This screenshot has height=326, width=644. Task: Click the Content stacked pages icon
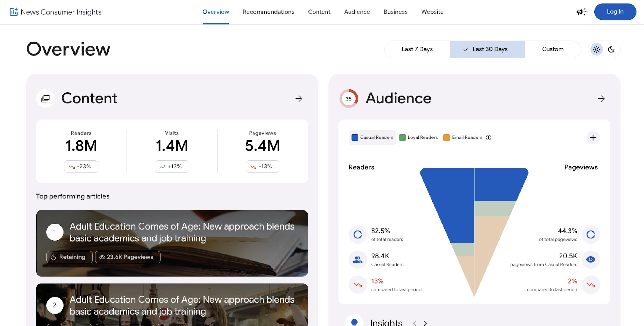(x=45, y=99)
